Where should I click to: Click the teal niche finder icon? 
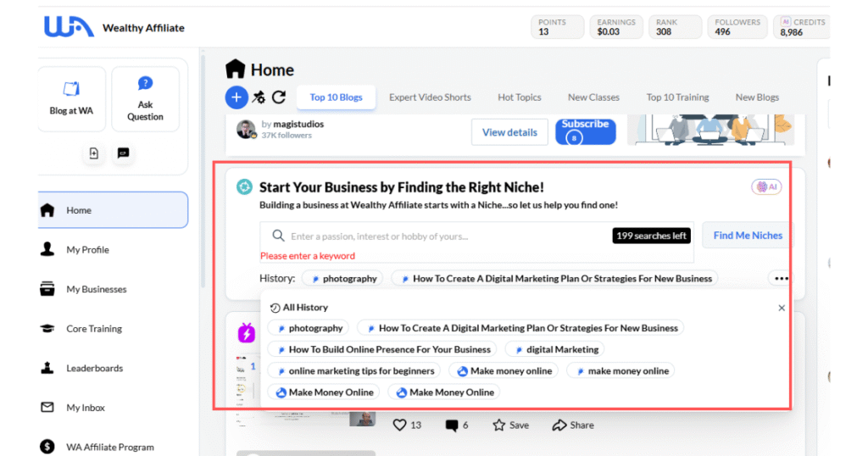coord(244,187)
